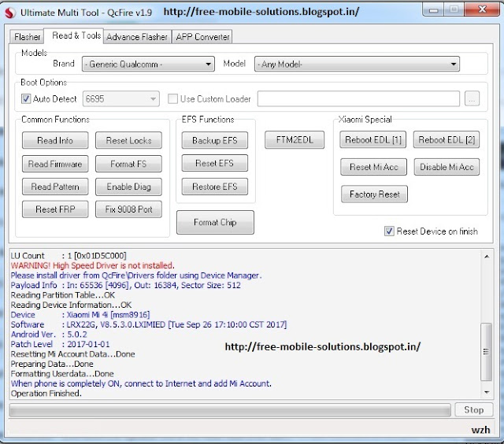Click the FTM2EDL button
Viewport: 504px width, 444px height.
point(295,140)
